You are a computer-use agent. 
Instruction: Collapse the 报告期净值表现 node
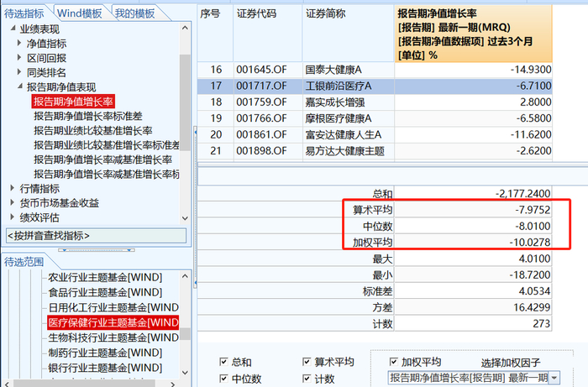click(20, 86)
